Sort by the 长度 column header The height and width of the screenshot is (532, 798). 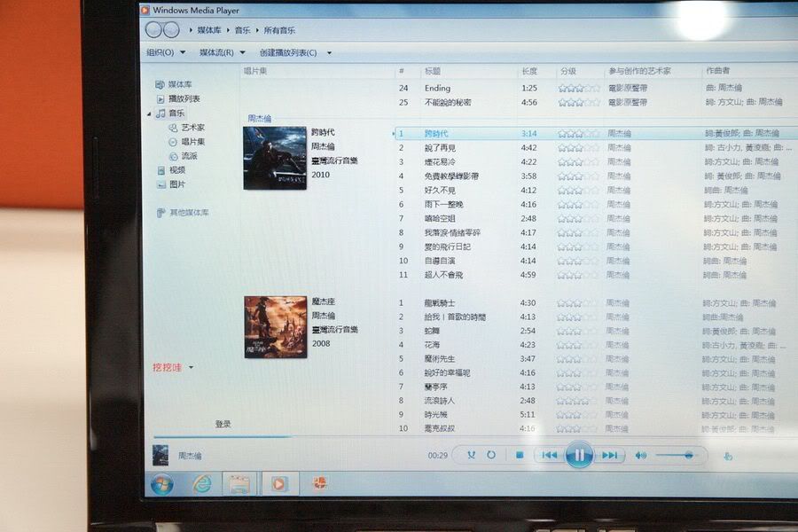[x=529, y=71]
